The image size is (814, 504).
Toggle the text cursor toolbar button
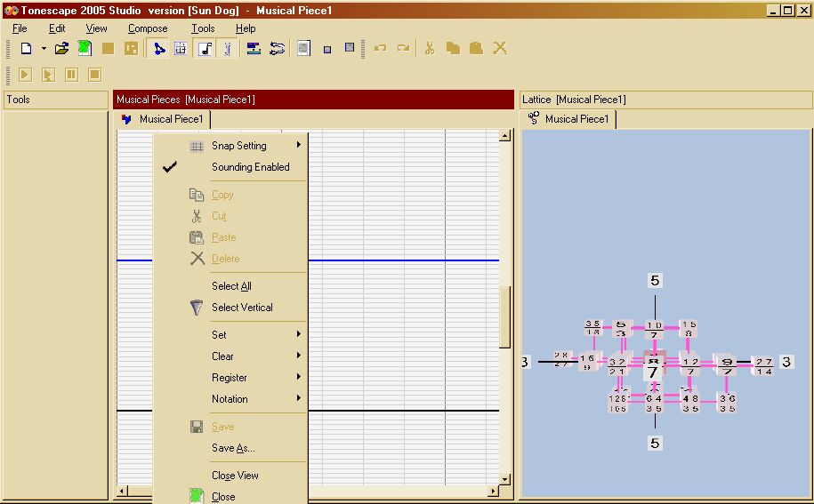(x=228, y=49)
